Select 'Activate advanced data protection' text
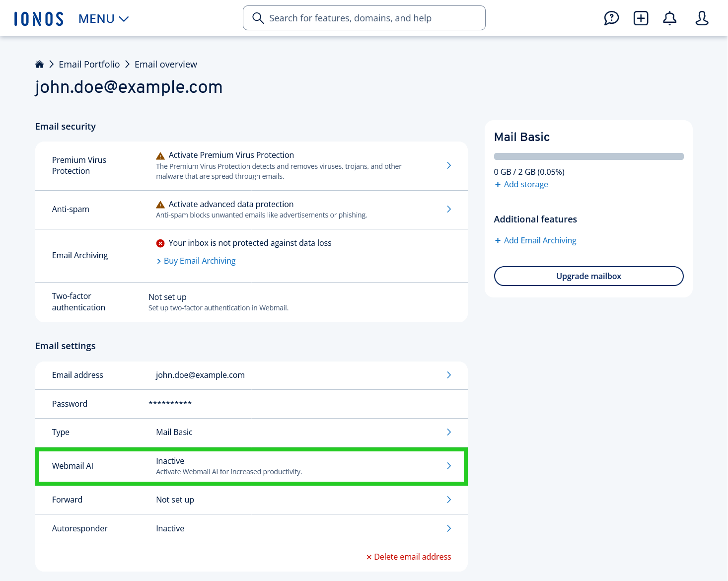The height and width of the screenshot is (581, 728). tap(231, 204)
